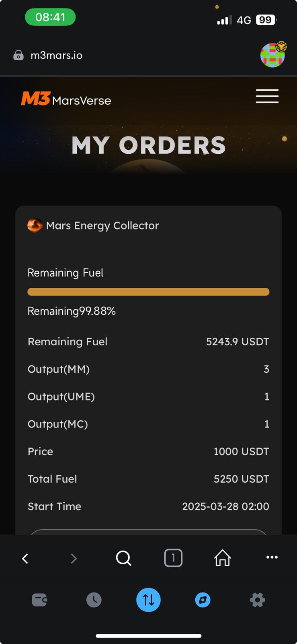Open the history clock tab
Image resolution: width=297 pixels, height=644 pixels.
[94, 600]
